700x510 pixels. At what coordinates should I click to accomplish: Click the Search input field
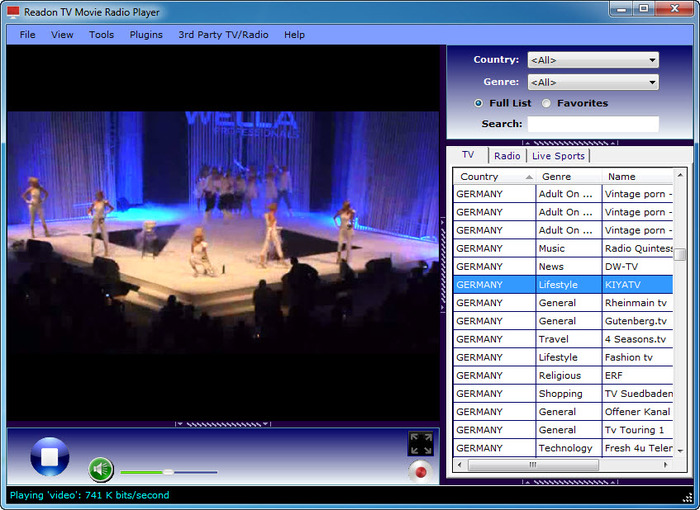[593, 124]
